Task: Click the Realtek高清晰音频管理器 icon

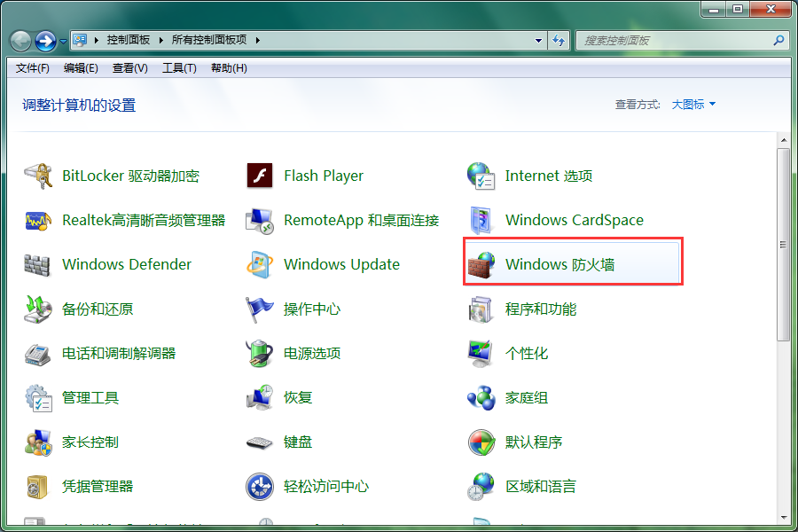Action: 37,221
